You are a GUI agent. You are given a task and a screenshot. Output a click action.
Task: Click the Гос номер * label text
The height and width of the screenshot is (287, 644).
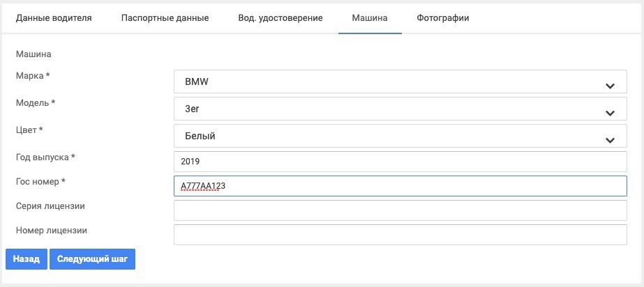[40, 182]
